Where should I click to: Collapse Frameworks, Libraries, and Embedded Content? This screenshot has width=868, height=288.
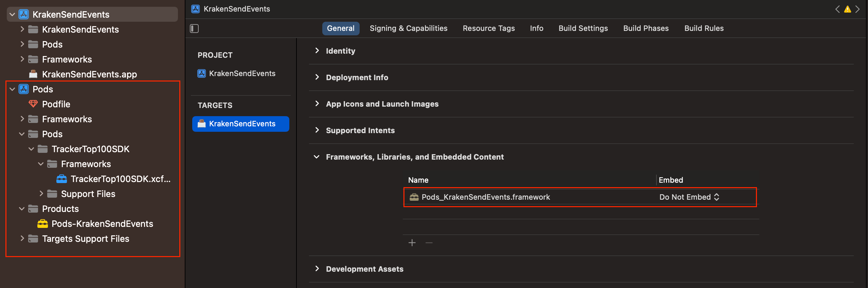[317, 157]
